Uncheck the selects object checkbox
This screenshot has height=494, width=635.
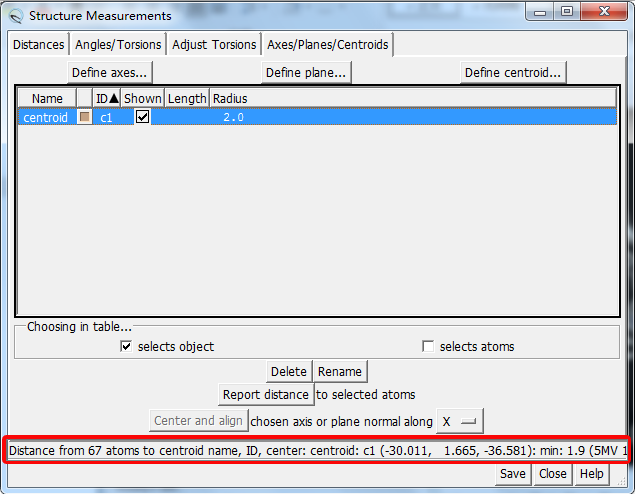[x=126, y=347]
